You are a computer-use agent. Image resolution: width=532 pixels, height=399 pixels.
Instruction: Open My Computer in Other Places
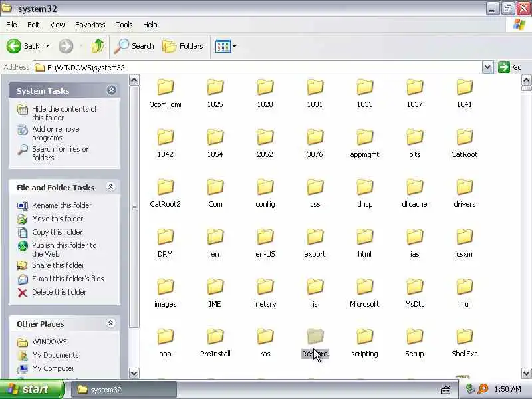[x=53, y=368]
